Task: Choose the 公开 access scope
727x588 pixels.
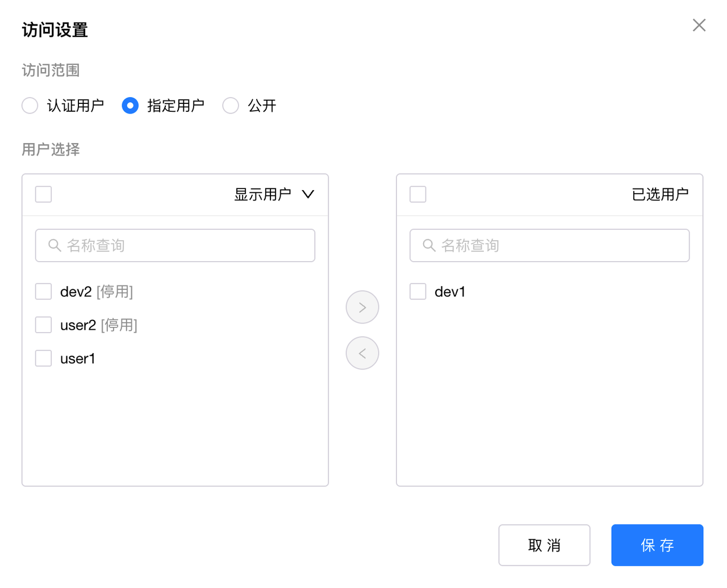Action: tap(231, 106)
